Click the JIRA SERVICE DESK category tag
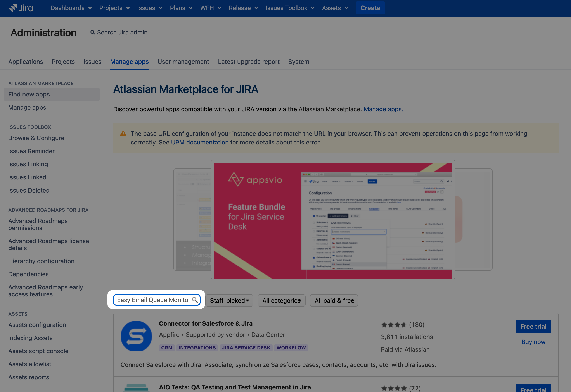 click(x=246, y=348)
